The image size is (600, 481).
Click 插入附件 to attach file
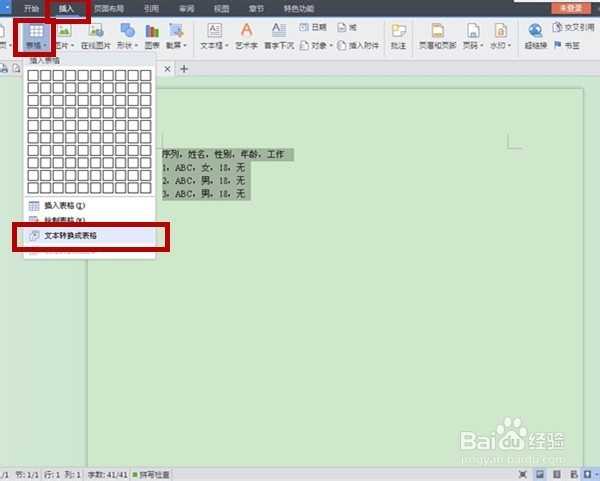[358, 46]
